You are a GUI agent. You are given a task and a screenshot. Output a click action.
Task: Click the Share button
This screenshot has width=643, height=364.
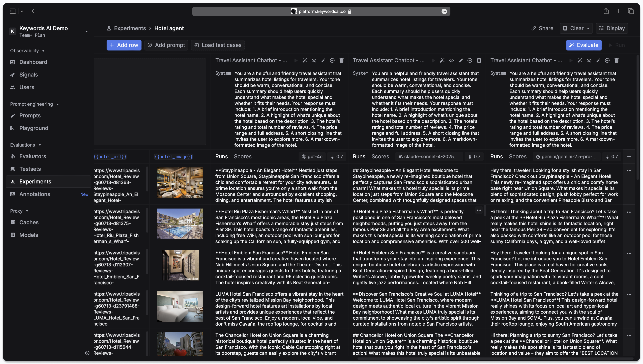542,28
